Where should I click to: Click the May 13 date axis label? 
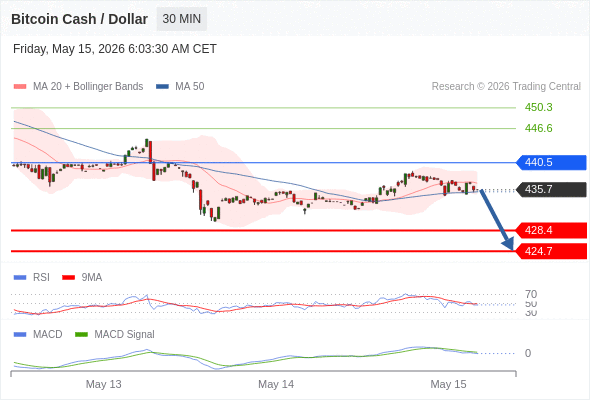pos(103,384)
